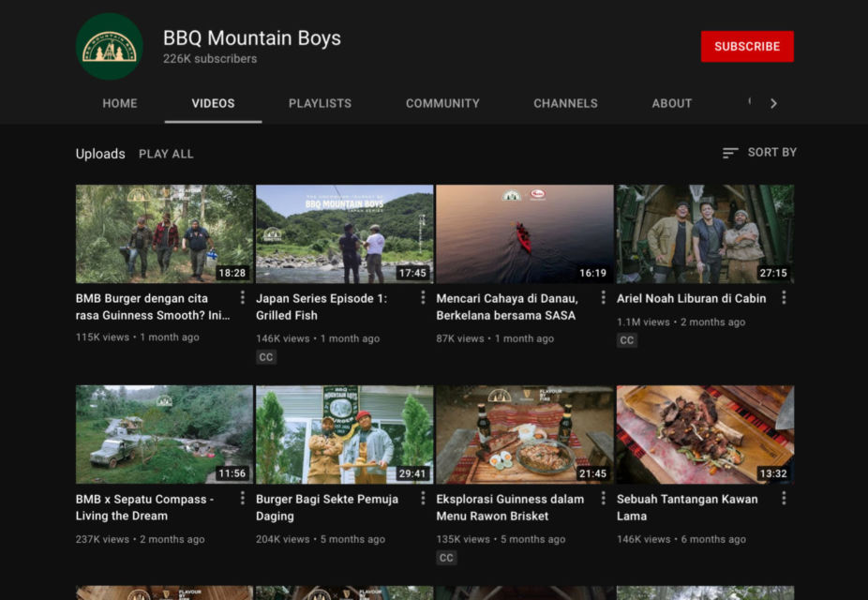Click 146K views 6 months ago text
Screen dimensions: 868x600
[x=681, y=539]
